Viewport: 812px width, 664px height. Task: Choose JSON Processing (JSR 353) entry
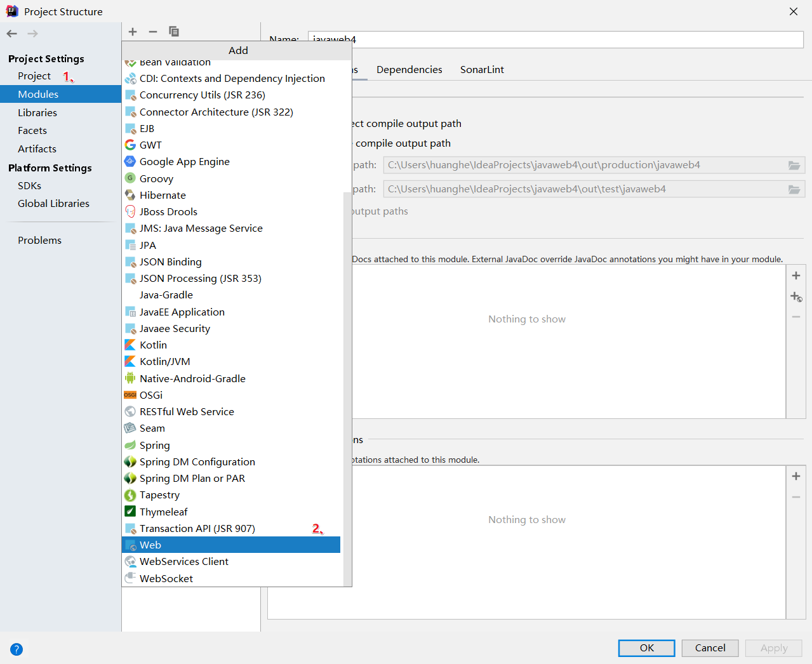pyautogui.click(x=231, y=278)
